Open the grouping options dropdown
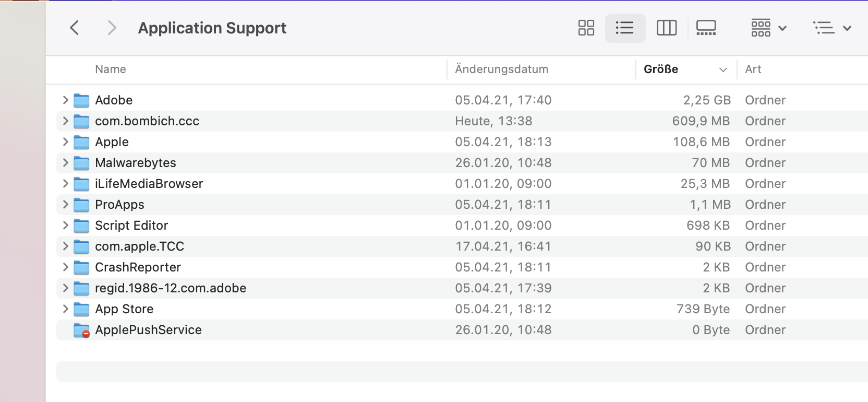 (x=768, y=28)
